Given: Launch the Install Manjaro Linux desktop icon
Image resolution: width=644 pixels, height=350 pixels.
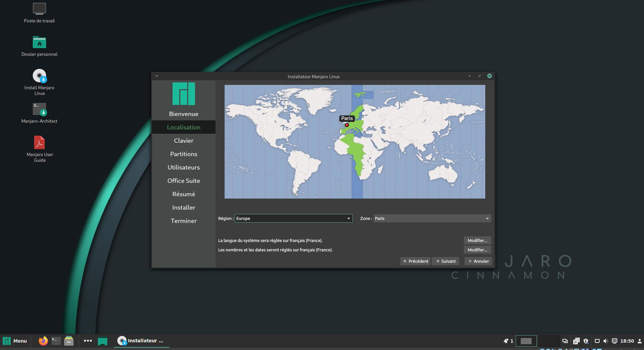Looking at the screenshot, I should point(39,82).
